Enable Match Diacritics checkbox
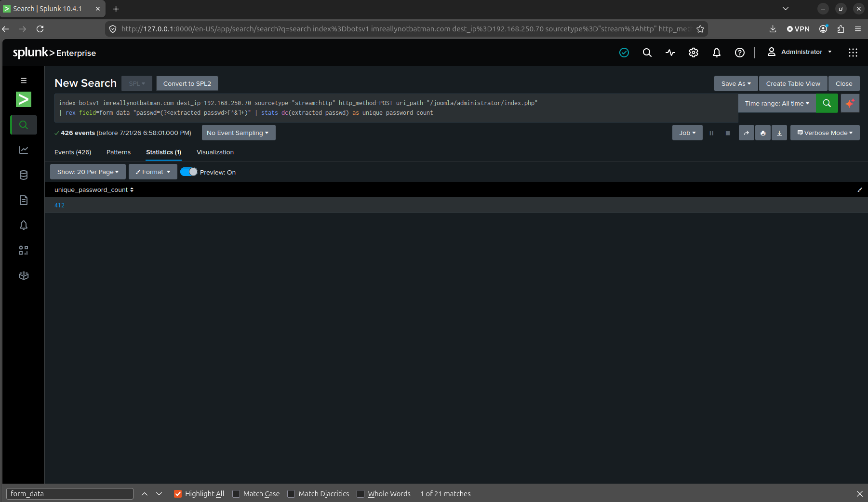Viewport: 868px width, 502px height. [x=291, y=494]
